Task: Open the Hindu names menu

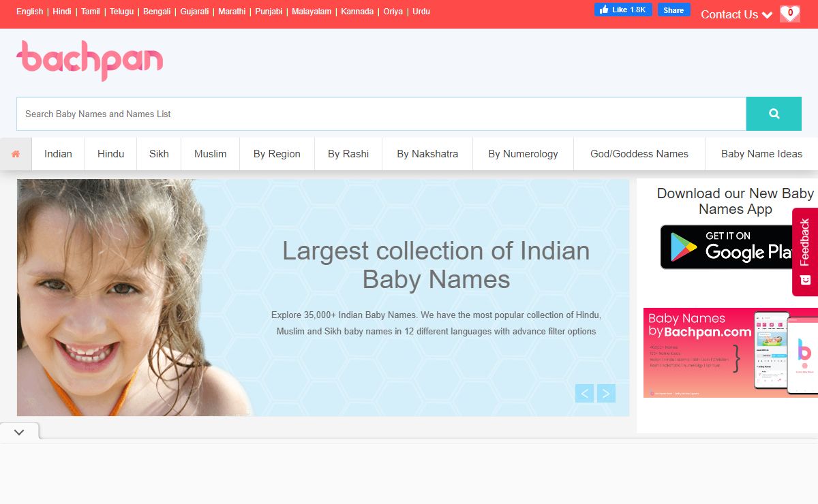Action: click(110, 154)
